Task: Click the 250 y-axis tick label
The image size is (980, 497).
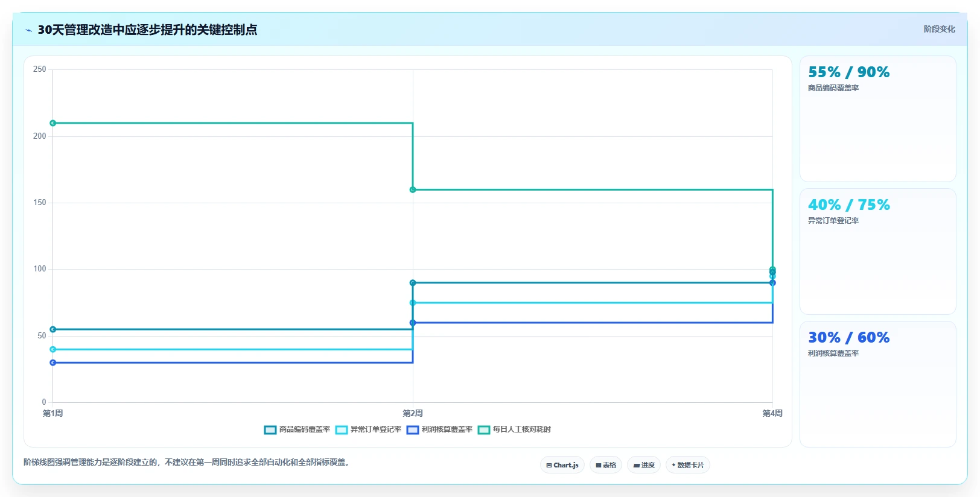Action: [40, 69]
